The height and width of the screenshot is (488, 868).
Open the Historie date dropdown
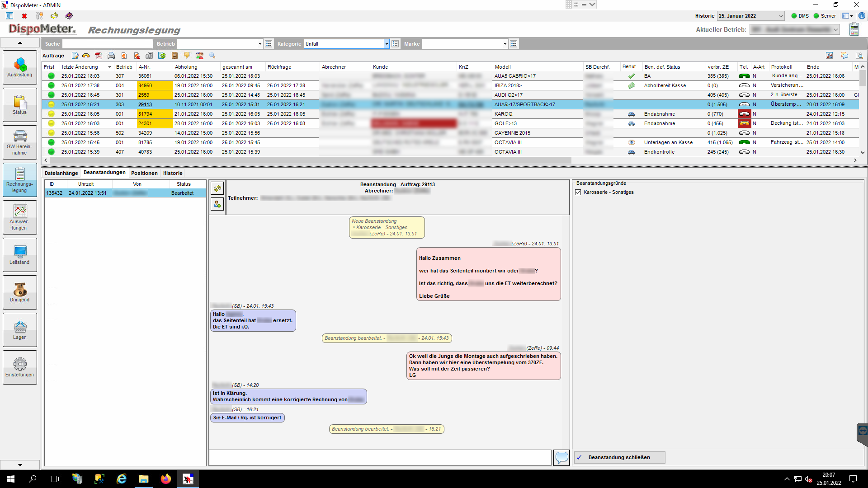(x=781, y=16)
